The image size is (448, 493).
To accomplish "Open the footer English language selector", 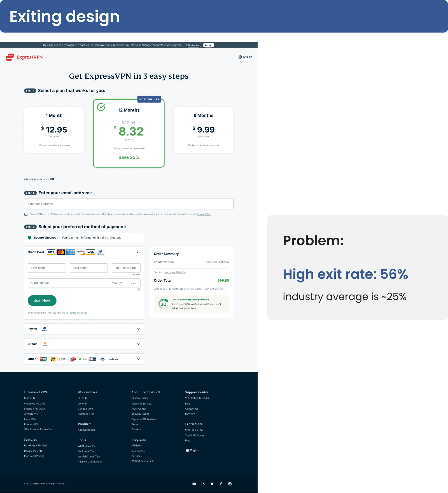I will [x=192, y=450].
